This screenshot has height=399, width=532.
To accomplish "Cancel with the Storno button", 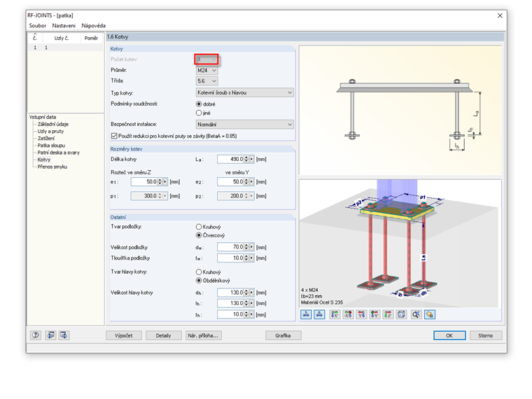I will [486, 335].
